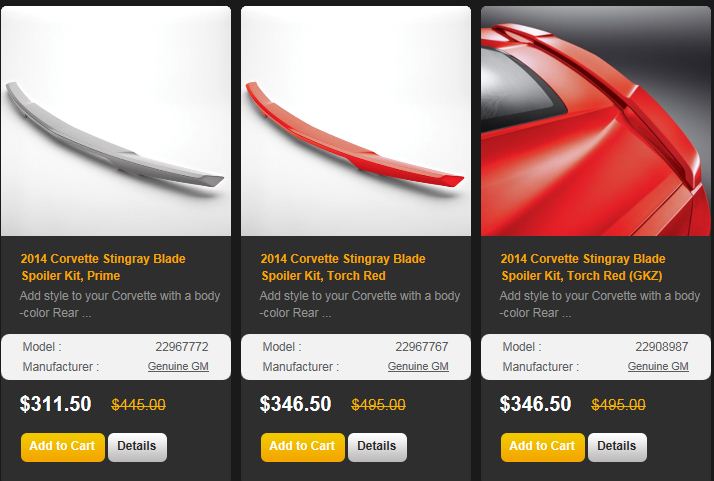
Task: Select the red Corvette rear spoiler photo
Action: pos(596,121)
